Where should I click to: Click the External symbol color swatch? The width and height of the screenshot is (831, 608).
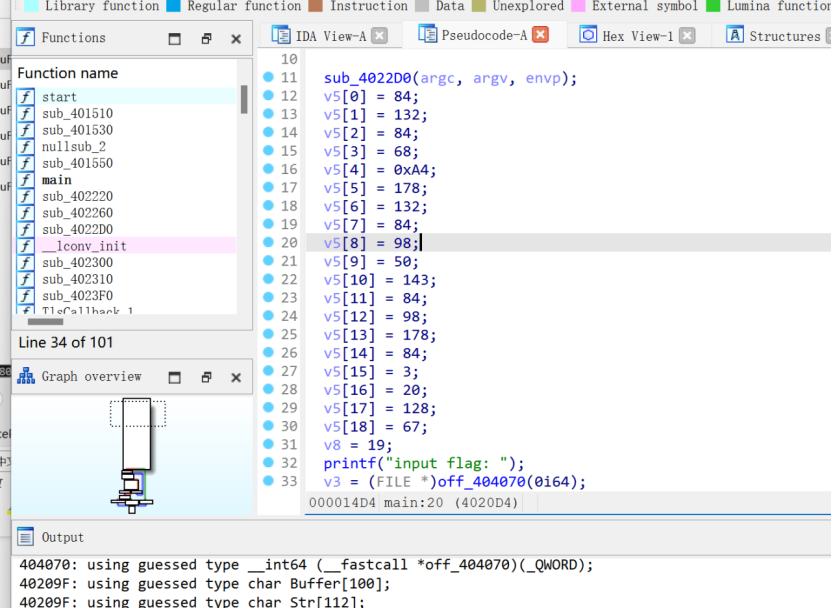click(x=578, y=6)
